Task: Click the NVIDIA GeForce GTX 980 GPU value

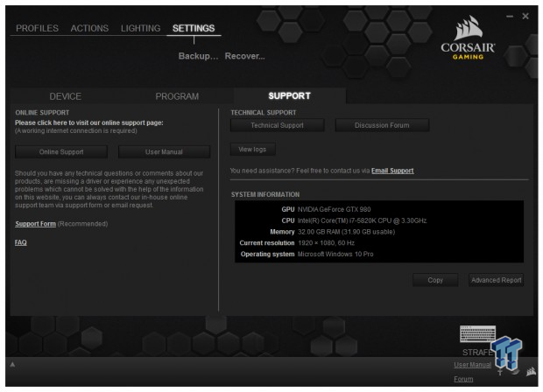Action: pos(335,209)
